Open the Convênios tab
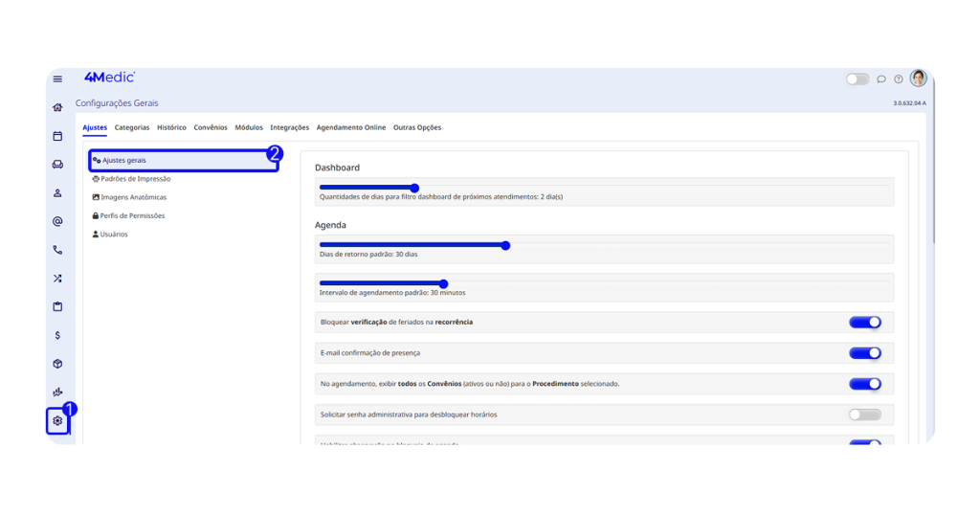 click(211, 127)
